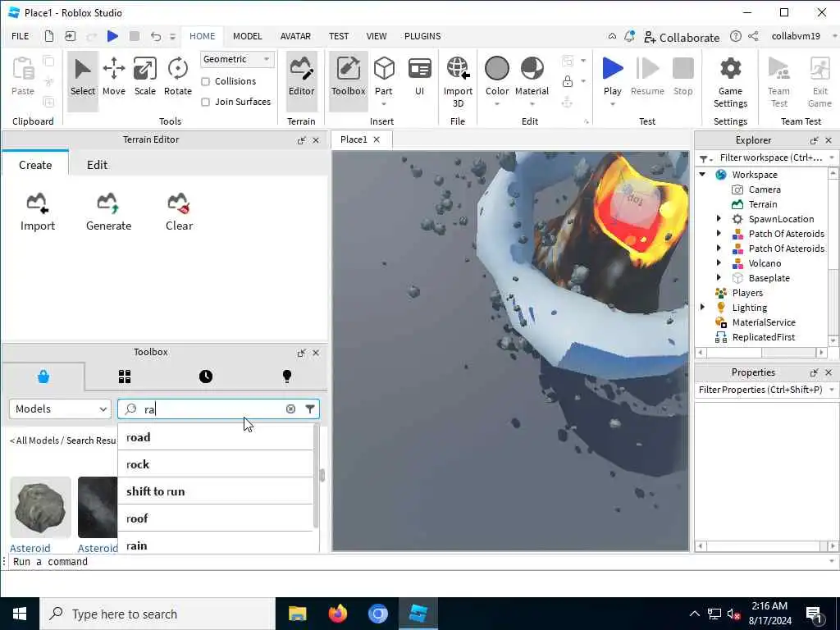Click the Run a command bar
840x630 pixels.
click(418, 561)
